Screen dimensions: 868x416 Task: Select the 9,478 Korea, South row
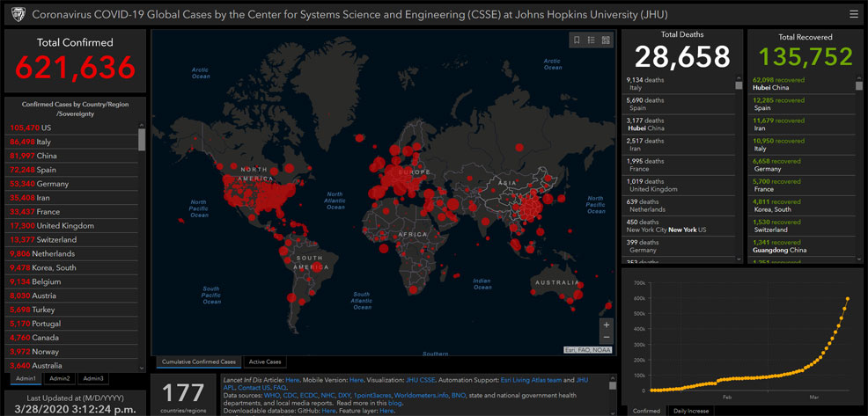point(71,267)
